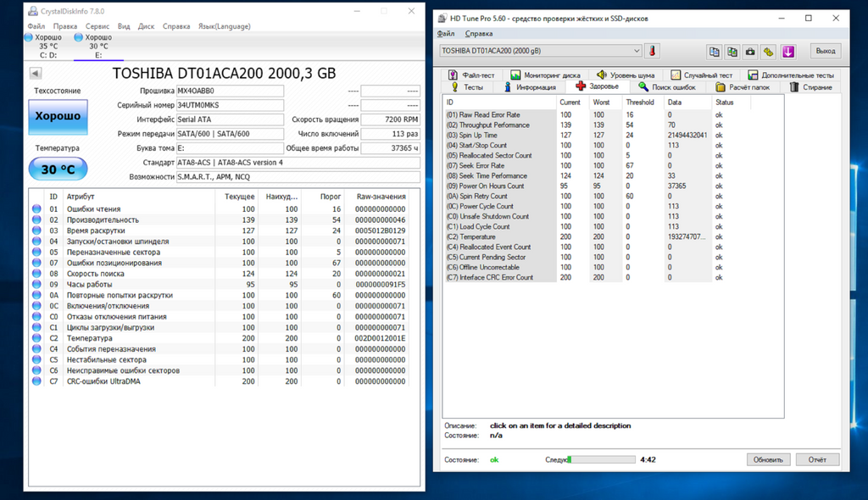
Task: Select the Нестабильные сектора attribute row
Action: [x=220, y=359]
